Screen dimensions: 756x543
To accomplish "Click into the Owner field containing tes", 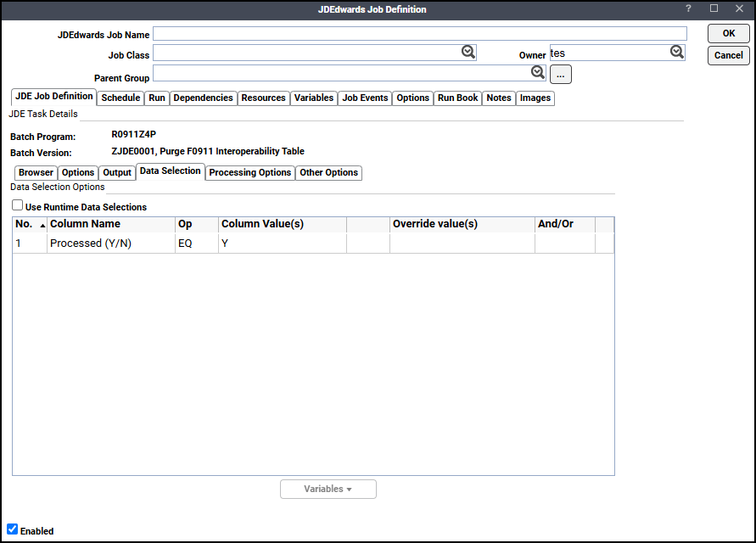I will pos(618,53).
